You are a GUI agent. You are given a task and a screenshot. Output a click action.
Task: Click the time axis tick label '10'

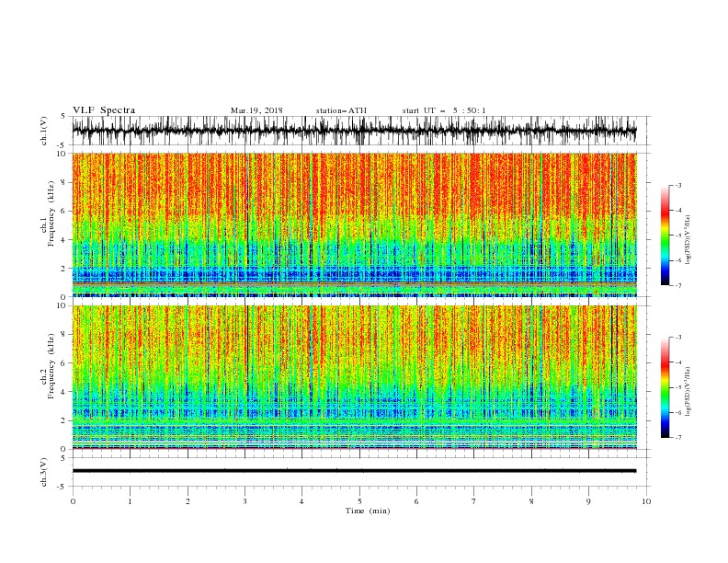coord(646,501)
